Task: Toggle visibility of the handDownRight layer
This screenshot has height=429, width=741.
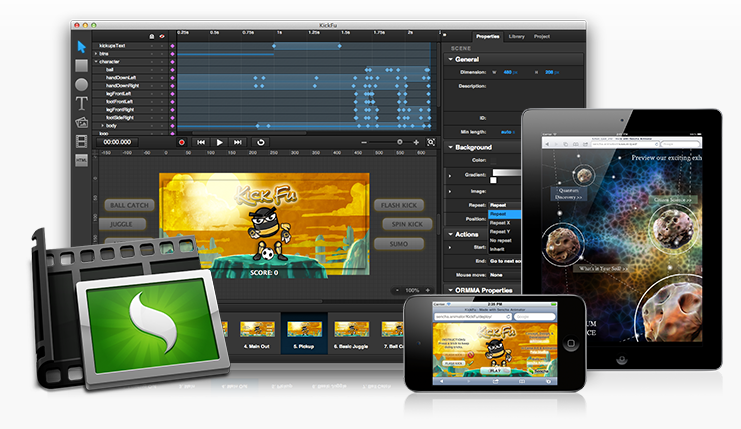Action: [x=162, y=86]
